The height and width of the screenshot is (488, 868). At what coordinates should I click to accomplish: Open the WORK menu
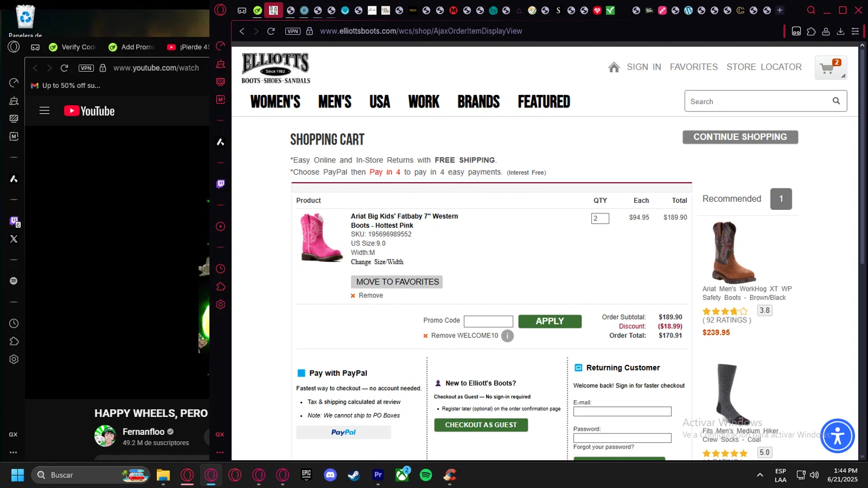[424, 102]
